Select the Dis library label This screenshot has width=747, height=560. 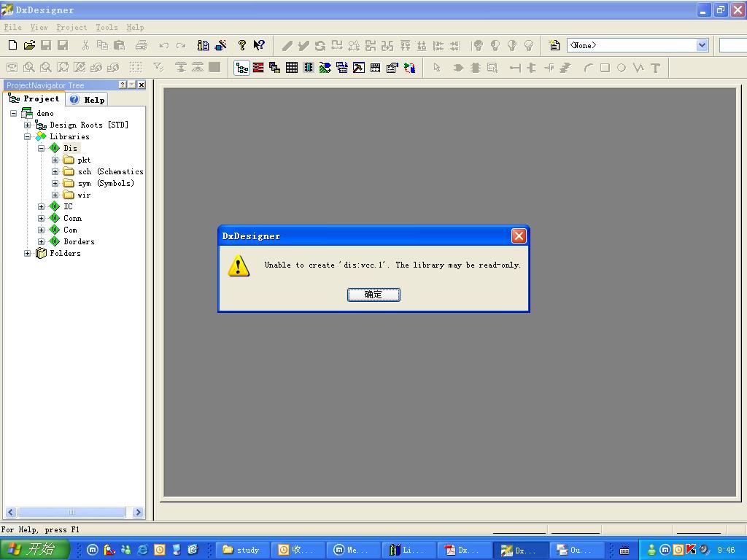point(71,149)
